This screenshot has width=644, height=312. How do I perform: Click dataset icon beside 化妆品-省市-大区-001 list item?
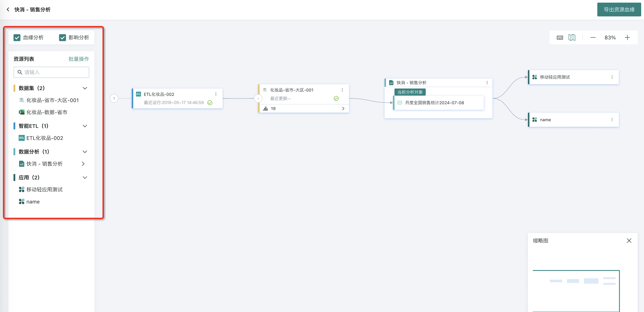(x=22, y=100)
